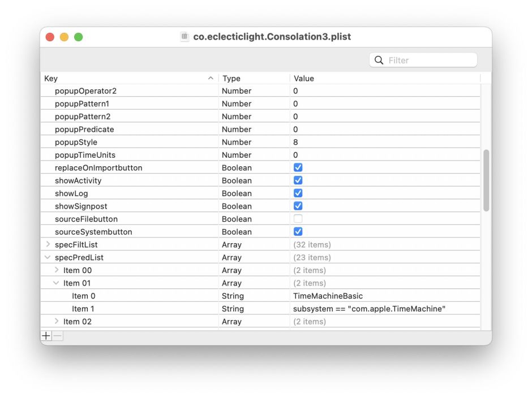Click the minus icon below the list
The image size is (532, 398).
point(57,335)
